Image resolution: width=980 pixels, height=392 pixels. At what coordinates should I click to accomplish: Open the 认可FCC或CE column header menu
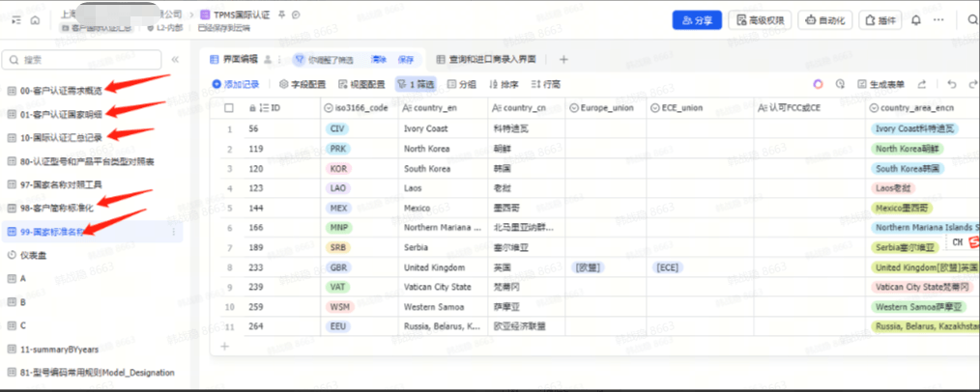click(809, 108)
